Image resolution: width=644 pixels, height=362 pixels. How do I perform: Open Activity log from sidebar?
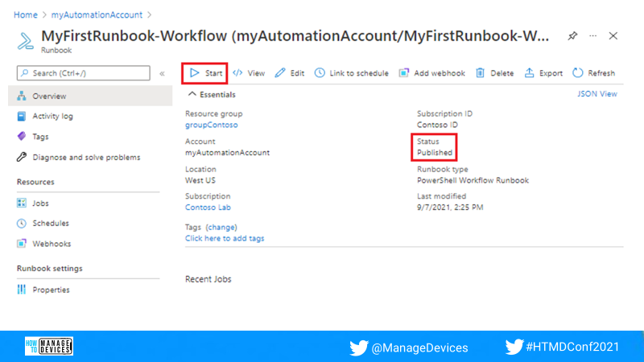(52, 116)
